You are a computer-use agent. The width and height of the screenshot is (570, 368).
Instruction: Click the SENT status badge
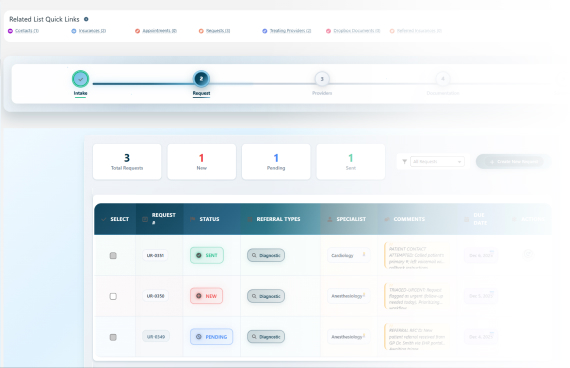pyautogui.click(x=207, y=255)
